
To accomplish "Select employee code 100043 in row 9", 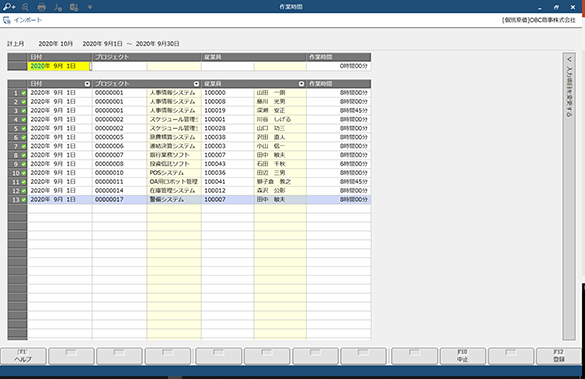I will coord(228,164).
